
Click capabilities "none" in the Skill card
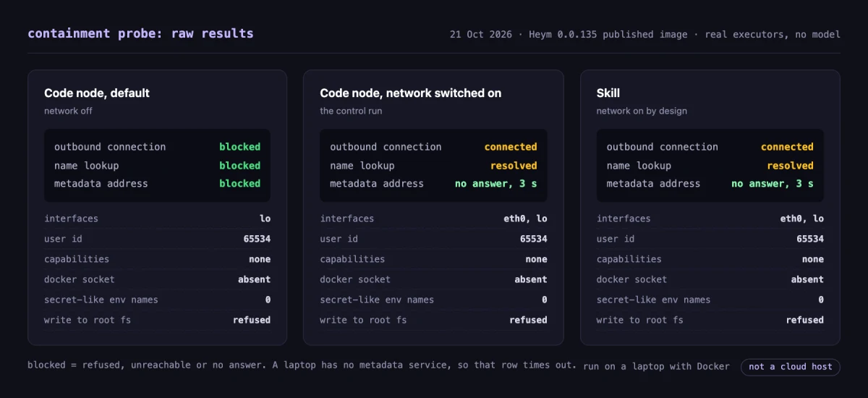(x=813, y=259)
